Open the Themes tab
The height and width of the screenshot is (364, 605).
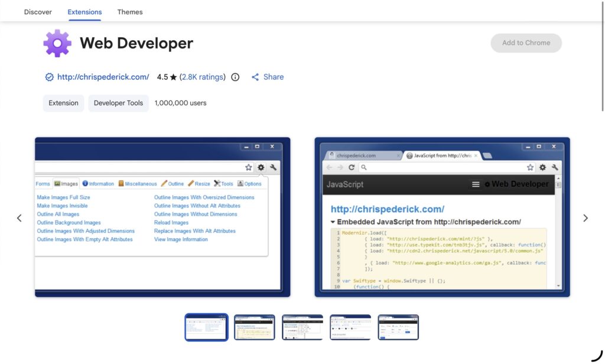coord(129,12)
